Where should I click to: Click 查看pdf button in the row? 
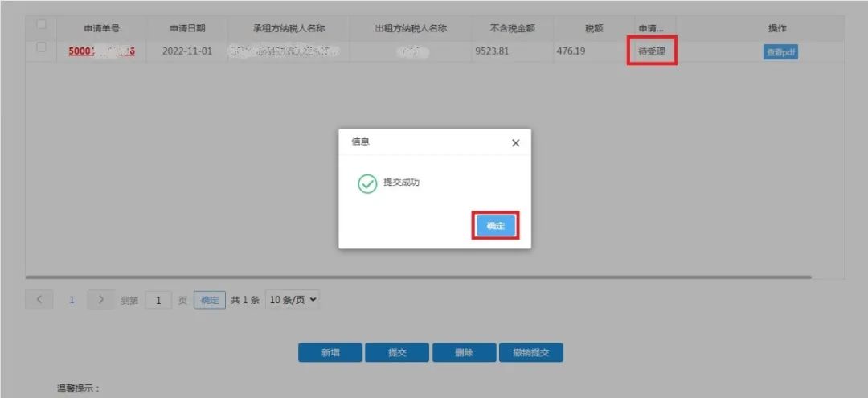click(x=780, y=52)
